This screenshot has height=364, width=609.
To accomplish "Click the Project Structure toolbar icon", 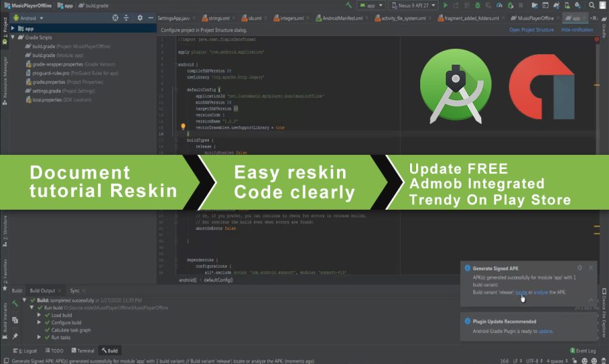I will coord(535,5).
